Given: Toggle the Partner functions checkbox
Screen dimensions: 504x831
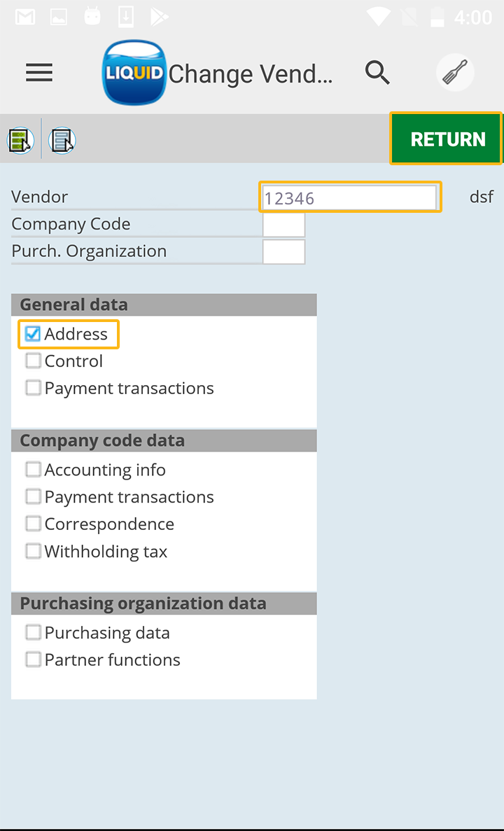Looking at the screenshot, I should [33, 659].
